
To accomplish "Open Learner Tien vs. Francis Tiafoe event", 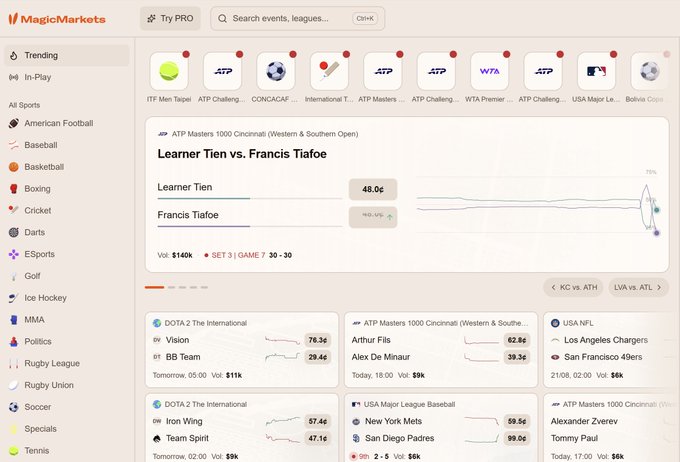I will 242,154.
